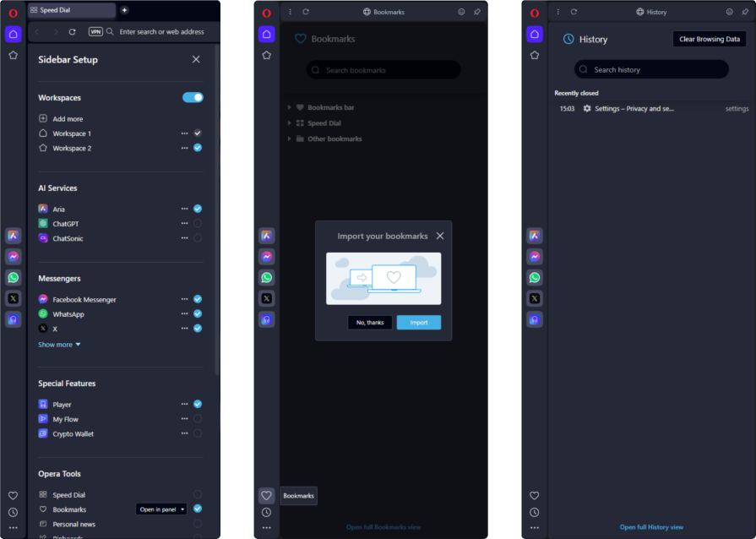The image size is (756, 539).
Task: Select the Speed Dial tab
Action: 71,10
